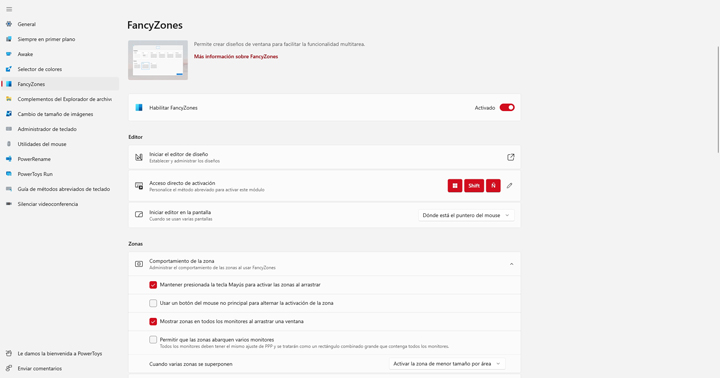Uncheck Mostrar zonas en todos los monitores
This screenshot has width=720, height=378.
pyautogui.click(x=153, y=322)
